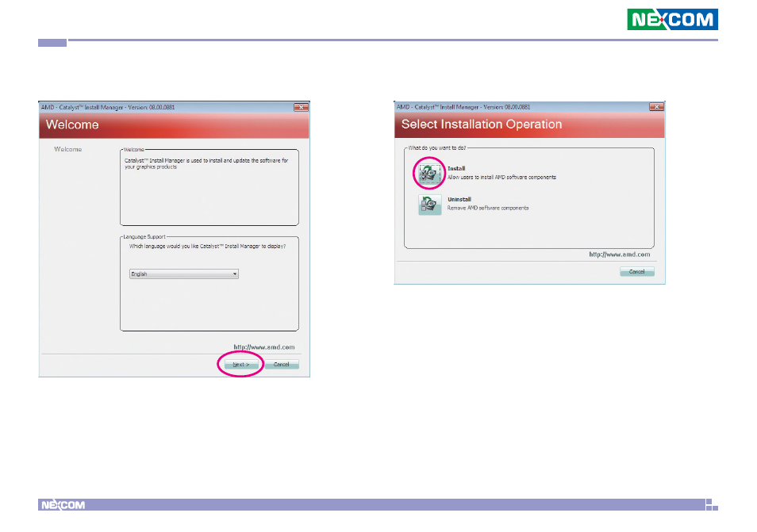Select the Welcome step in the left sidebar
Viewport: 757px width, 532px height.
tap(68, 150)
